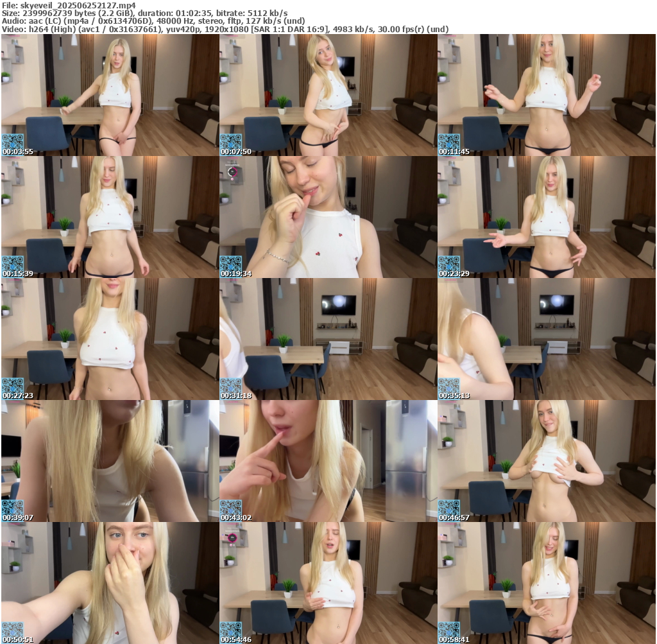Click the QR code in the 00:39:07 frame
The height and width of the screenshot is (644, 657).
tap(12, 507)
